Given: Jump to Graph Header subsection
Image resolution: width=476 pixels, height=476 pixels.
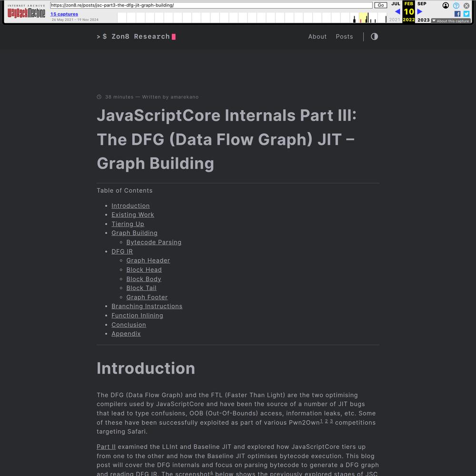Looking at the screenshot, I should click(x=148, y=260).
